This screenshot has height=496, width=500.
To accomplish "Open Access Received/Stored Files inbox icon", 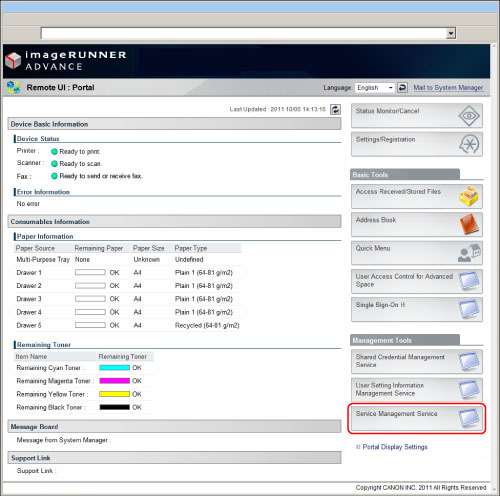I will tap(469, 196).
